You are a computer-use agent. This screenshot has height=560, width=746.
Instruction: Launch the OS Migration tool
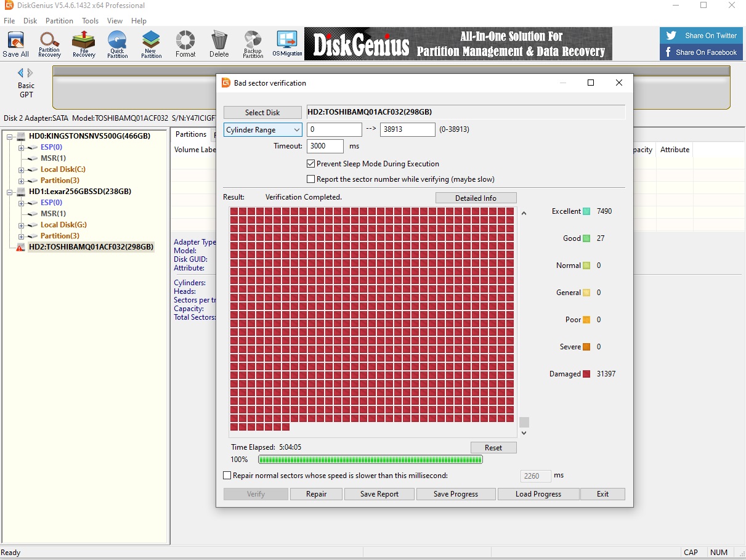tap(287, 44)
